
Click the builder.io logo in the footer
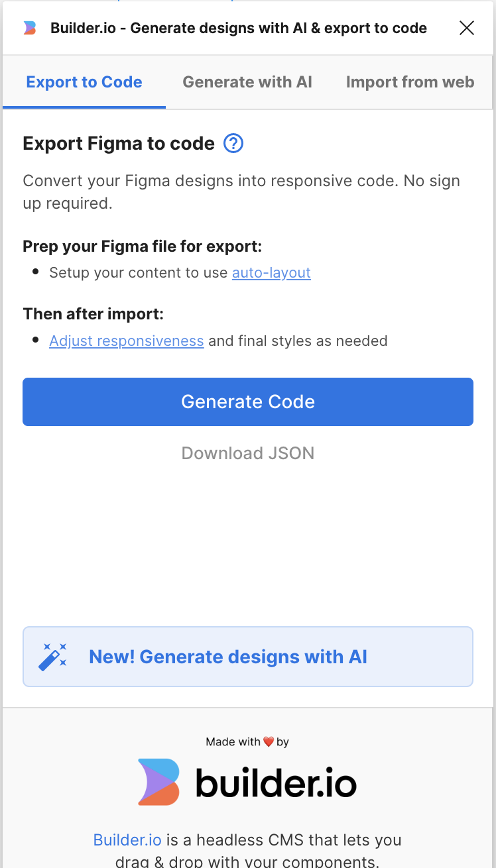(x=247, y=782)
